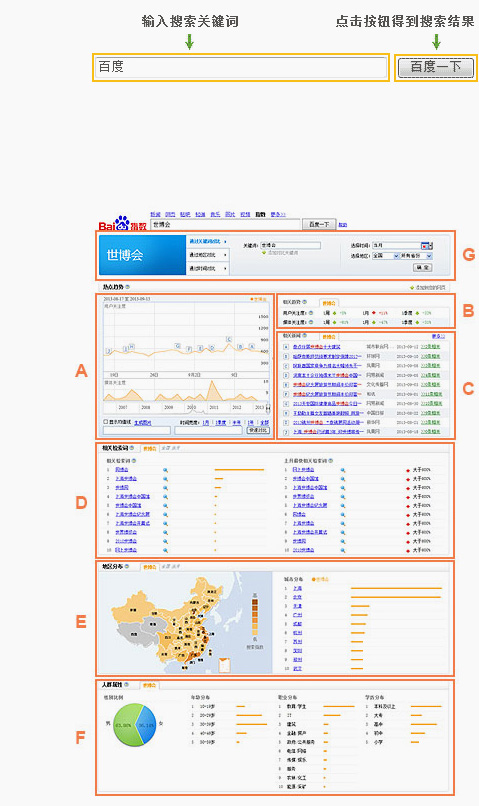Viewport: 479px width, 806px height.
Task: Select the 世博会 tab under 人群属性
Action: 150,685
